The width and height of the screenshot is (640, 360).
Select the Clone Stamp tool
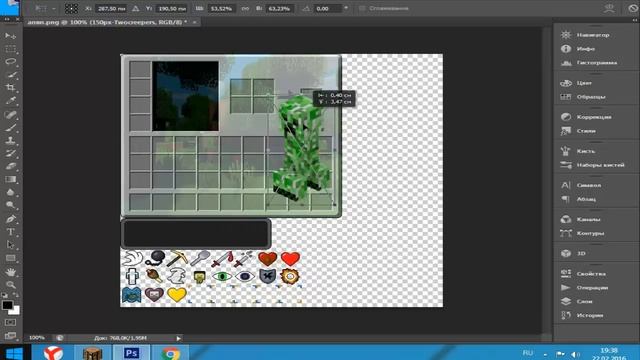point(10,140)
